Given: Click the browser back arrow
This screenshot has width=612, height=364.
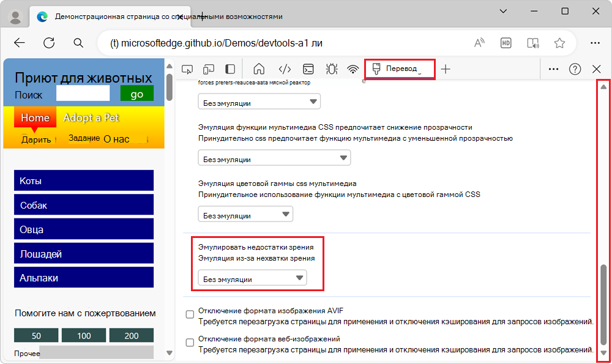Looking at the screenshot, I should point(19,43).
